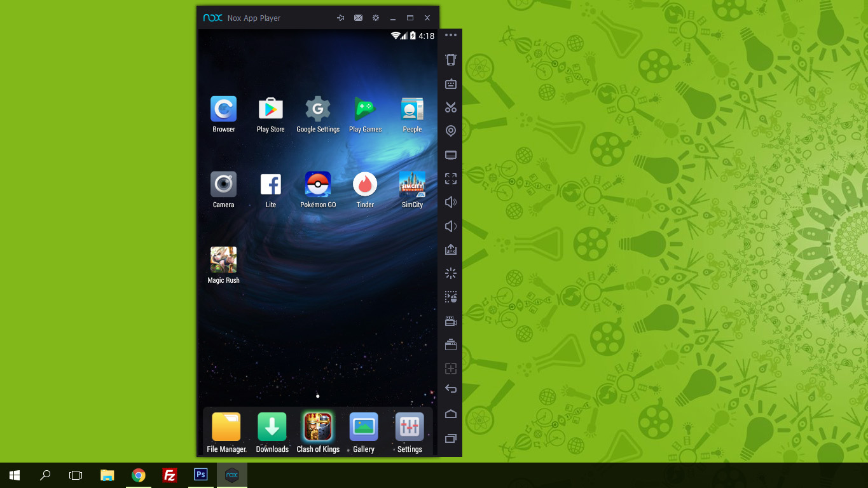Viewport: 868px width, 488px height.
Task: Launch Google Chrome from the taskbar
Action: (139, 475)
